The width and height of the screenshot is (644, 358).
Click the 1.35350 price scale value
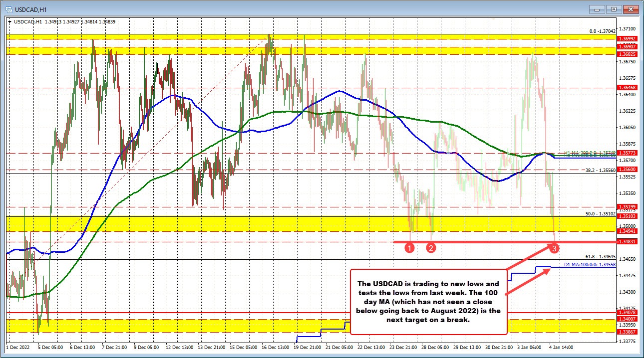627,193
